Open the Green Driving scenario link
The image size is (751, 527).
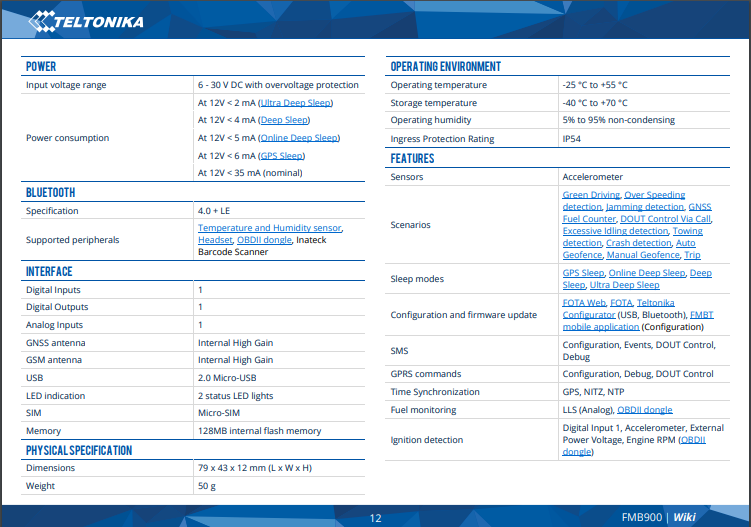click(x=590, y=195)
